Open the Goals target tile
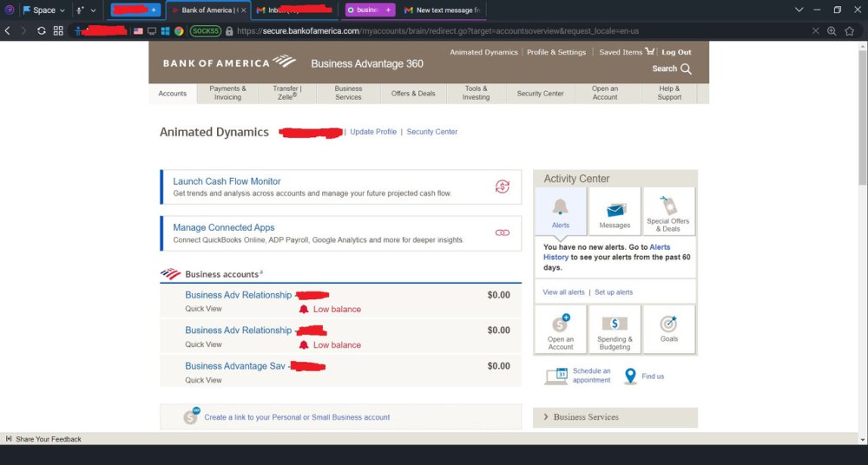The height and width of the screenshot is (465, 868). 668,330
